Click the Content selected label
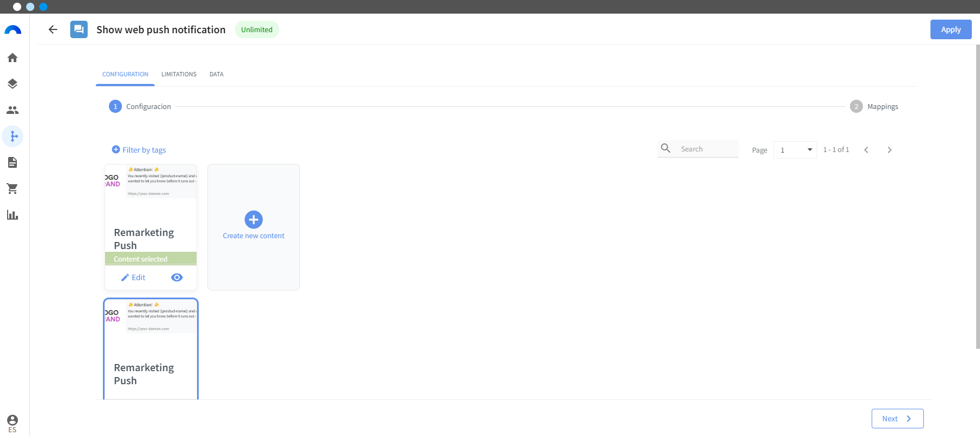 coord(140,259)
